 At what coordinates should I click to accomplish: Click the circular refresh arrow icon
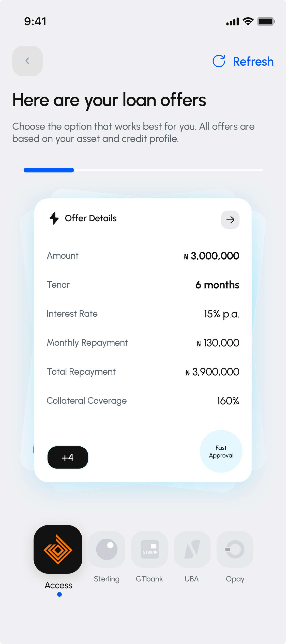tap(219, 61)
